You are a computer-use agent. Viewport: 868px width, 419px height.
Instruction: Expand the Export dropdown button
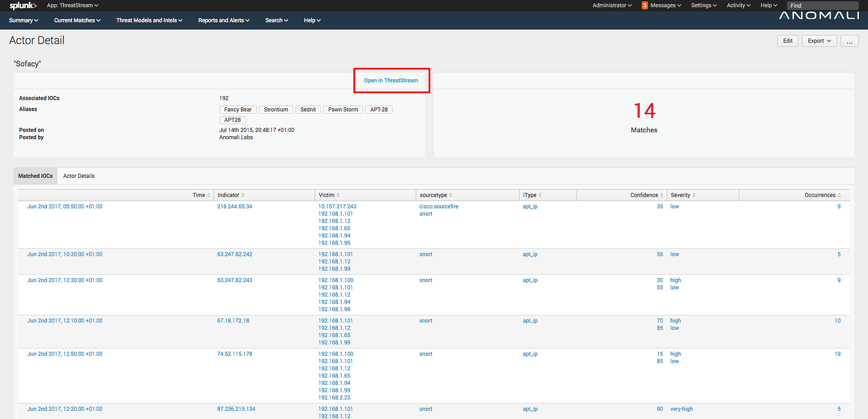pyautogui.click(x=819, y=41)
